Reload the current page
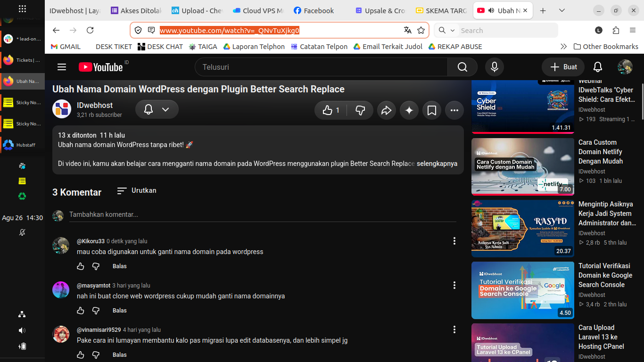This screenshot has height=362, width=644. pos(90,30)
